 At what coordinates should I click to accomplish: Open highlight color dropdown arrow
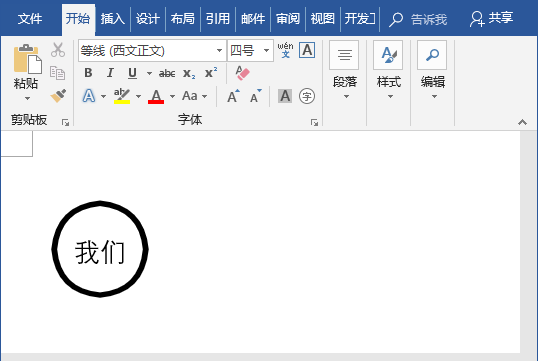138,96
